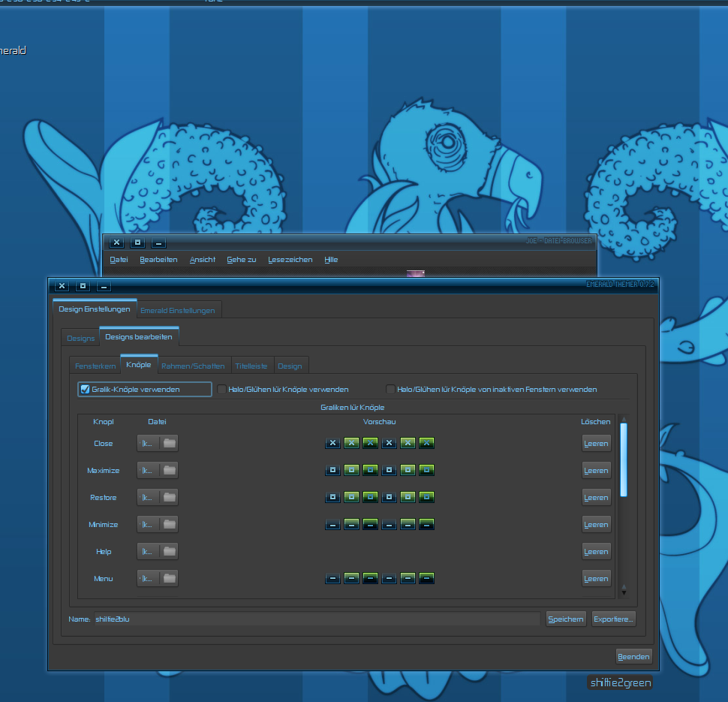Close the Emerald Themer window
This screenshot has height=702, width=728.
click(62, 286)
